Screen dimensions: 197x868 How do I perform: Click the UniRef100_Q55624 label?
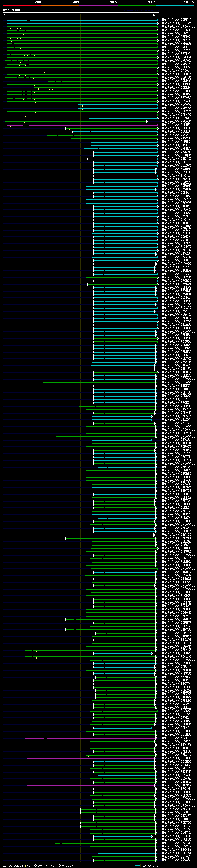pos(177,284)
